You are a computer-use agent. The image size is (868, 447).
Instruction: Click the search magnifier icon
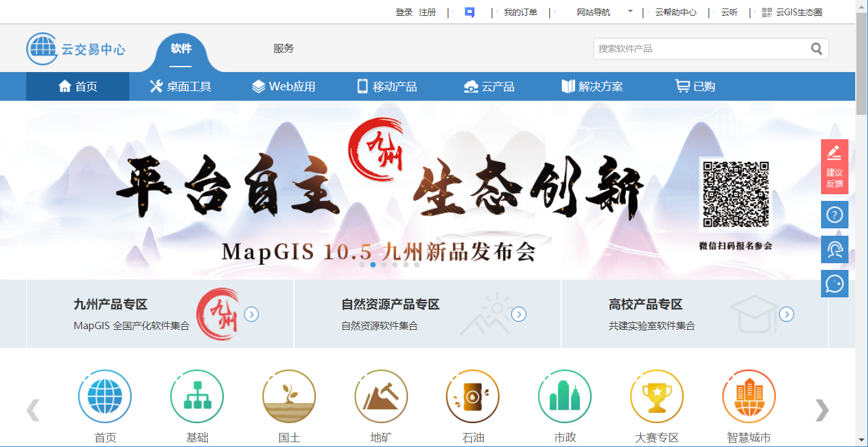pos(816,49)
